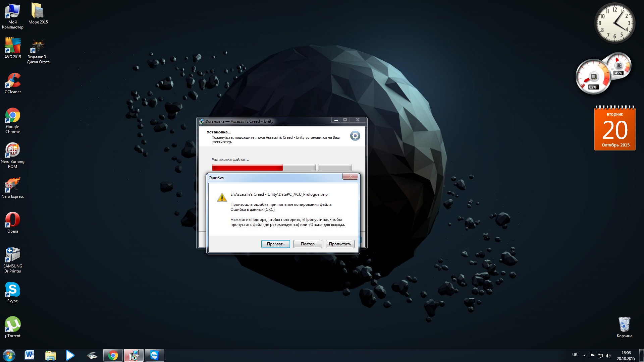The image size is (644, 362).
Task: Click the UK language indicator
Action: pyautogui.click(x=575, y=355)
